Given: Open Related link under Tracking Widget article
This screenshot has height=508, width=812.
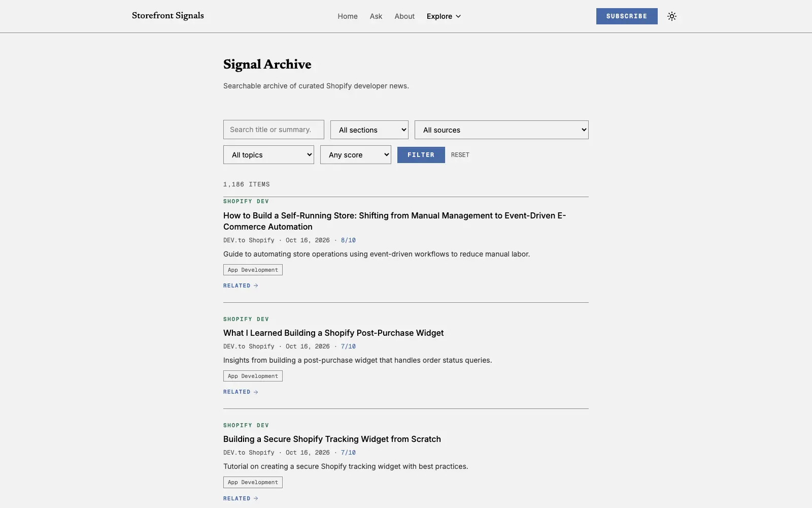Looking at the screenshot, I should pos(241,498).
